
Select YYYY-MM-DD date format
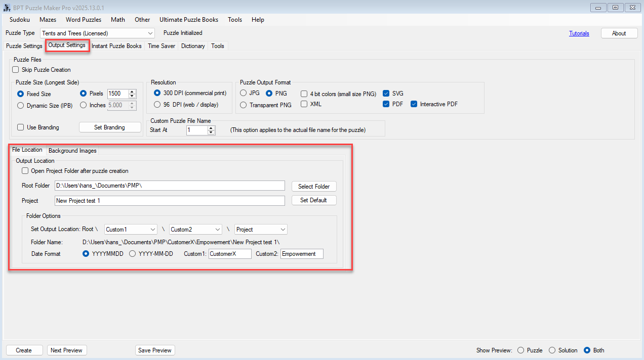(133, 254)
